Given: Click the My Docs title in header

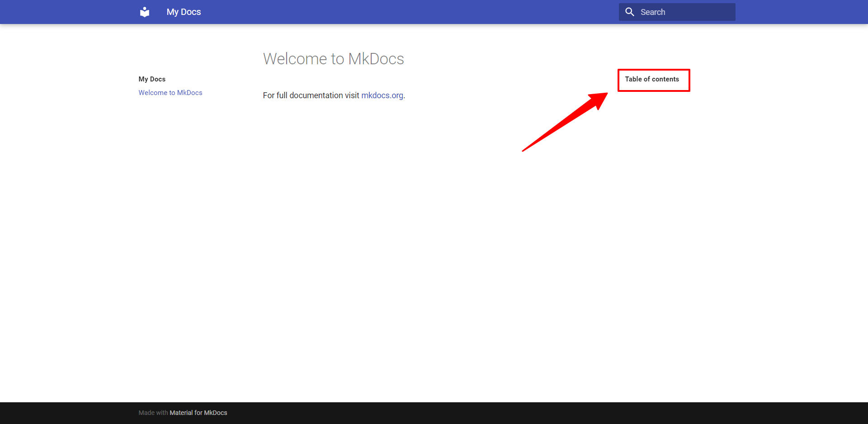Looking at the screenshot, I should click(184, 12).
